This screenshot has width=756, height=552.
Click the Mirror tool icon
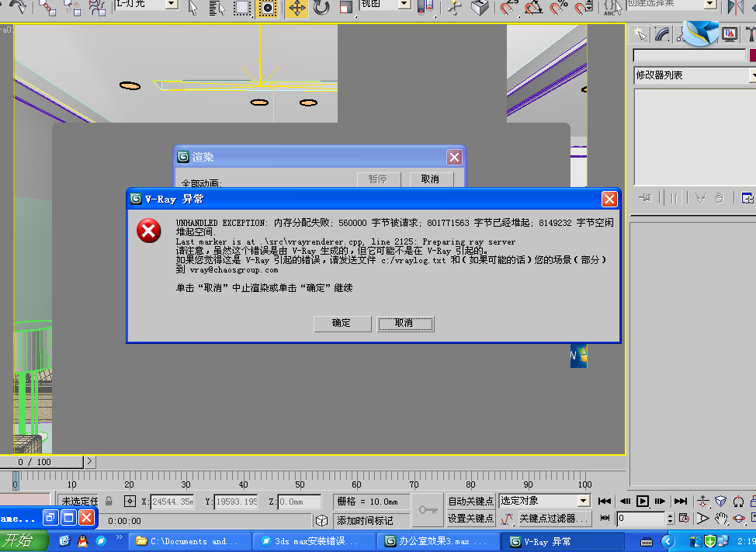(x=735, y=7)
